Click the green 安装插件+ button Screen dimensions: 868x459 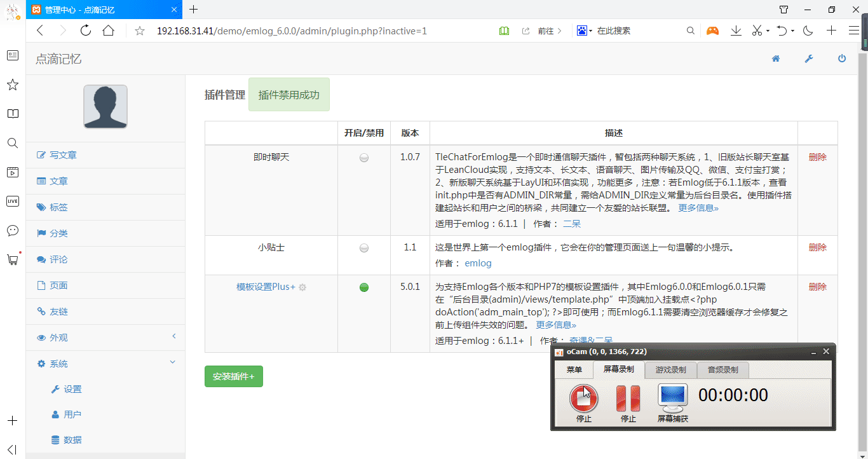(233, 376)
